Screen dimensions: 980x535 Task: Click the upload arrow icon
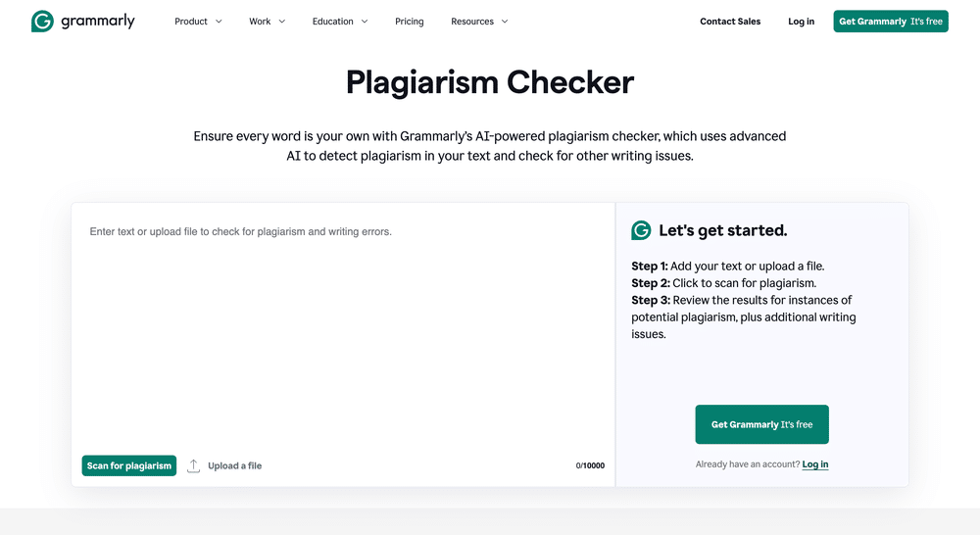click(194, 465)
